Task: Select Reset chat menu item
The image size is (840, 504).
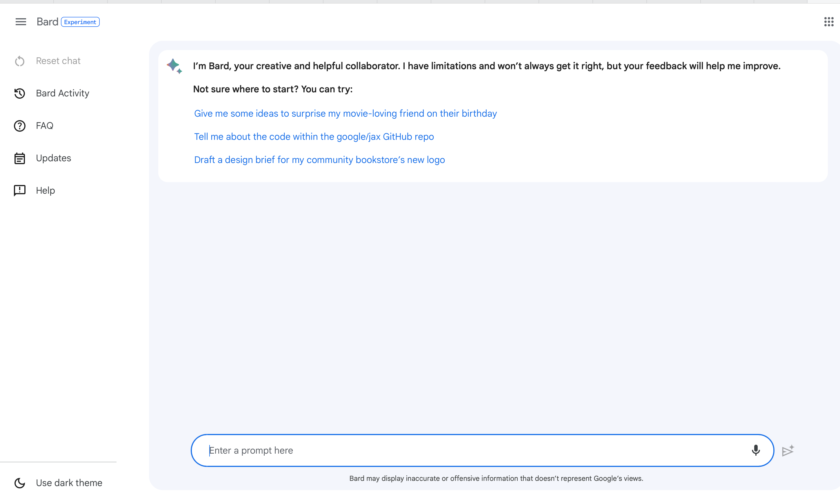Action: click(x=58, y=61)
